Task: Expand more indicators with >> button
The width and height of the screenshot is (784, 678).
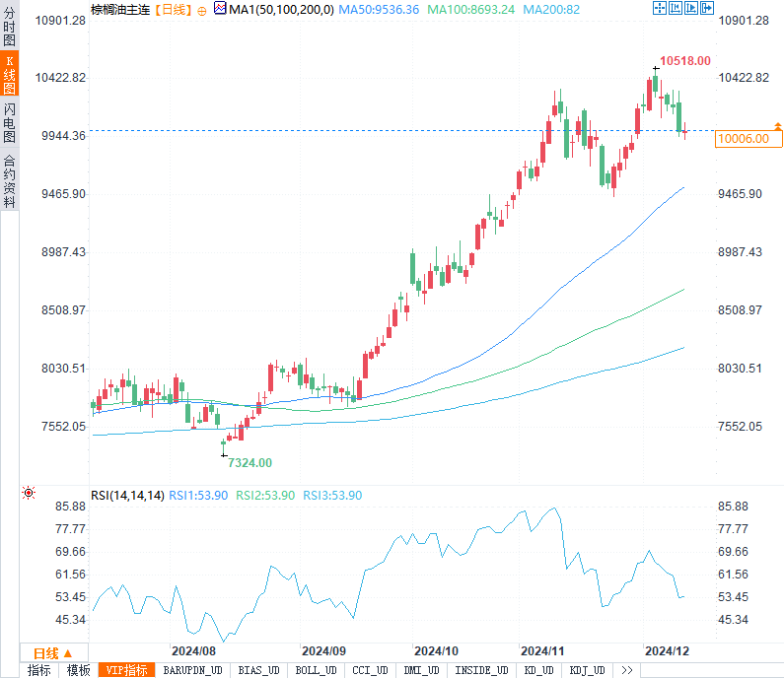Action: [626, 670]
